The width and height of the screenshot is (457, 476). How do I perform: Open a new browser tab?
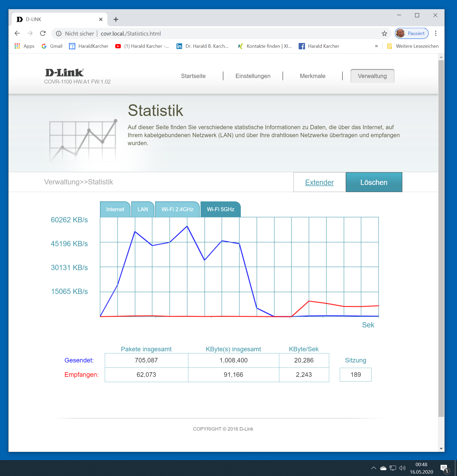coord(116,19)
